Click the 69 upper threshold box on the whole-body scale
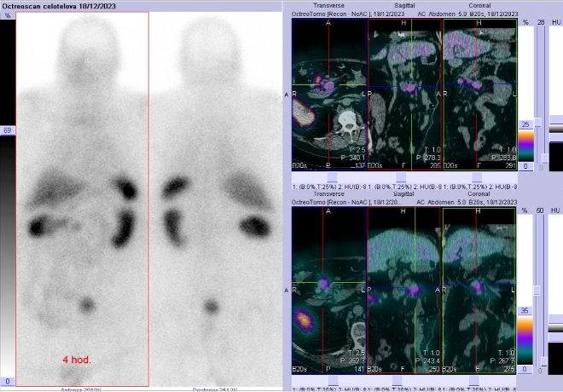 (8, 130)
